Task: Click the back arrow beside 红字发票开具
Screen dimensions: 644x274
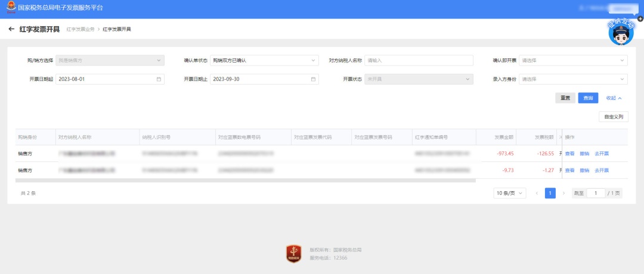Action: pos(11,29)
